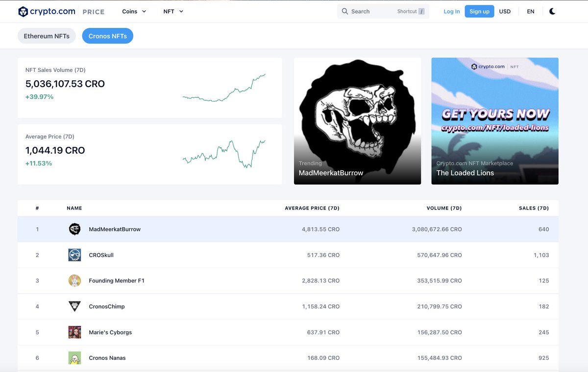Screen dimensions: 588x372
Task: Open the Marie's Cyborgs collection name
Action: (110, 332)
